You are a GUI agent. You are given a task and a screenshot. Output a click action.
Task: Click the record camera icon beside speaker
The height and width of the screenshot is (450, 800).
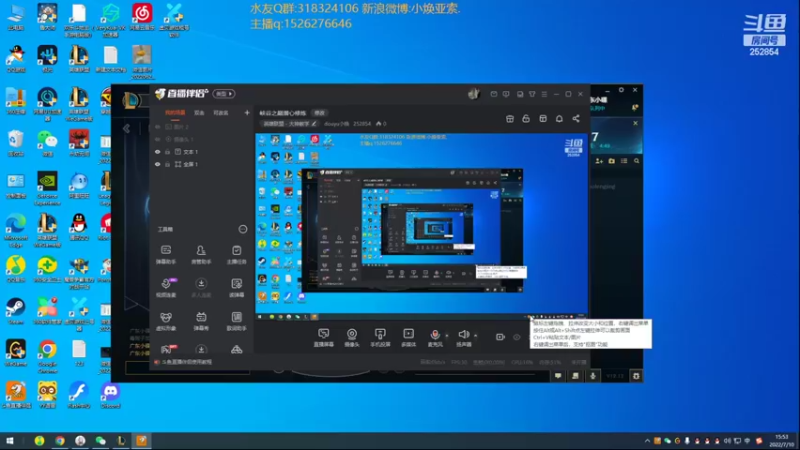tap(500, 337)
